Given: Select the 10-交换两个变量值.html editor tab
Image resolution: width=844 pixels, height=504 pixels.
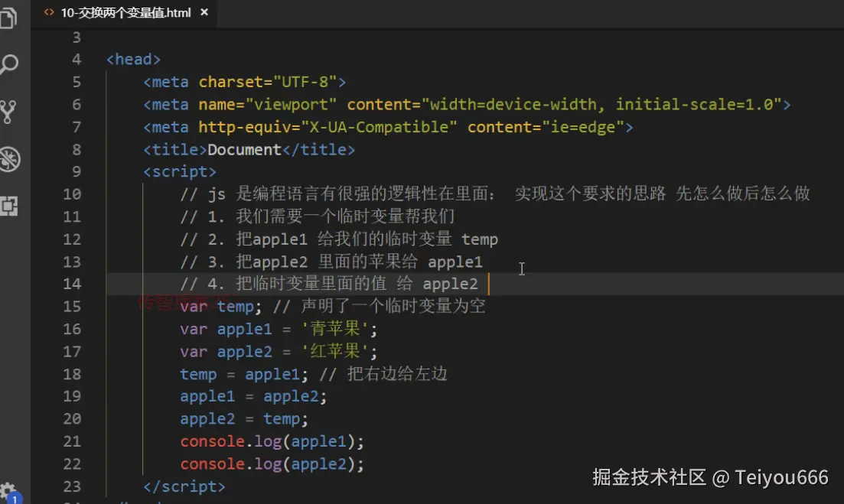Looking at the screenshot, I should 127,12.
